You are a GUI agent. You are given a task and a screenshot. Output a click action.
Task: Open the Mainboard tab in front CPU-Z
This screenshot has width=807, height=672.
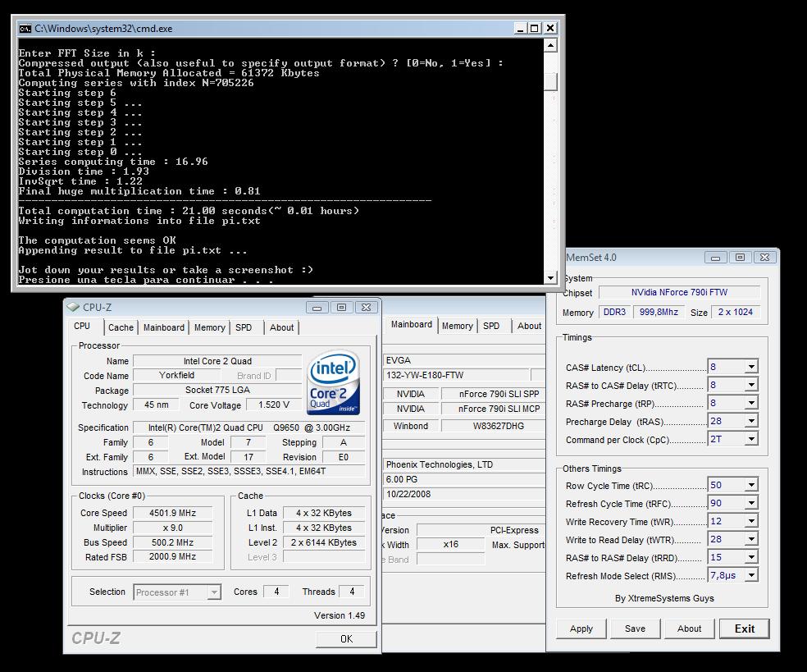[164, 327]
